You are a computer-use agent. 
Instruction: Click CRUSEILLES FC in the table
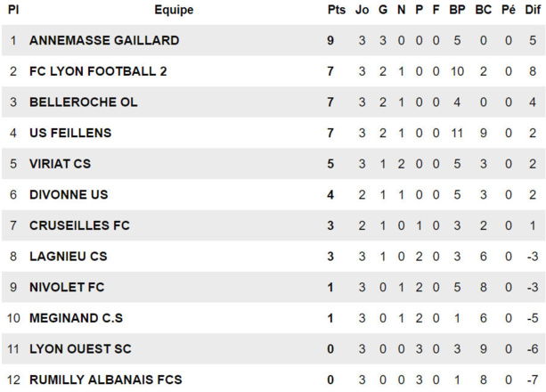pyautogui.click(x=79, y=225)
